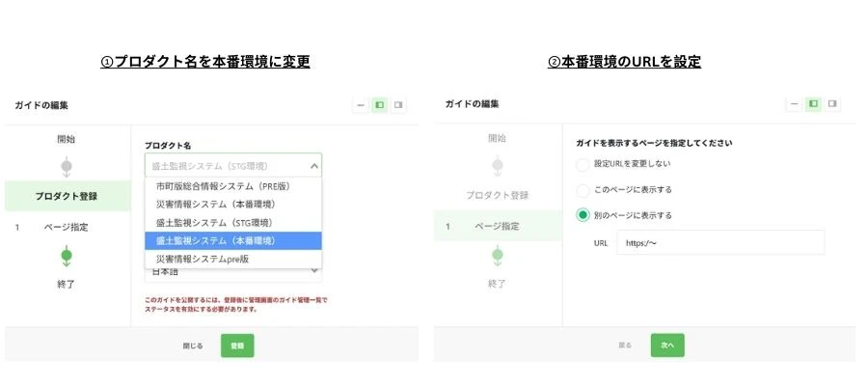This screenshot has width=868, height=386.
Task: Click green end arrow in left panel
Action: (x=67, y=257)
